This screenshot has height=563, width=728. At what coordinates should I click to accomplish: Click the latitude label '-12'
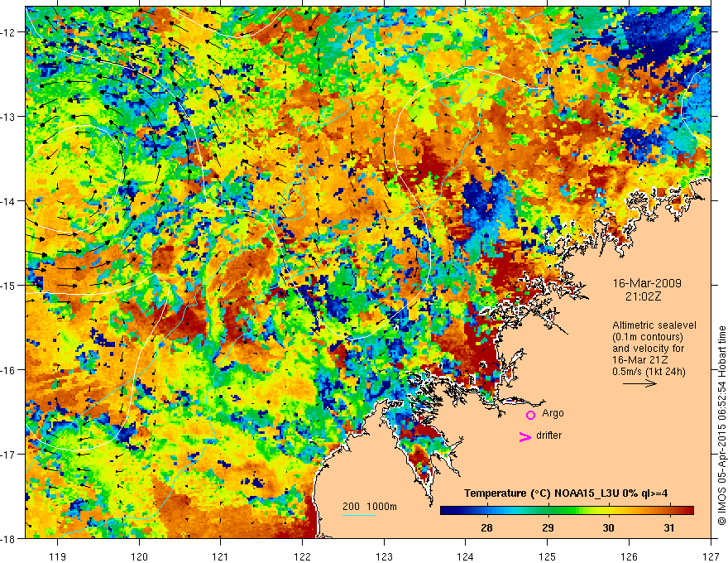click(8, 32)
